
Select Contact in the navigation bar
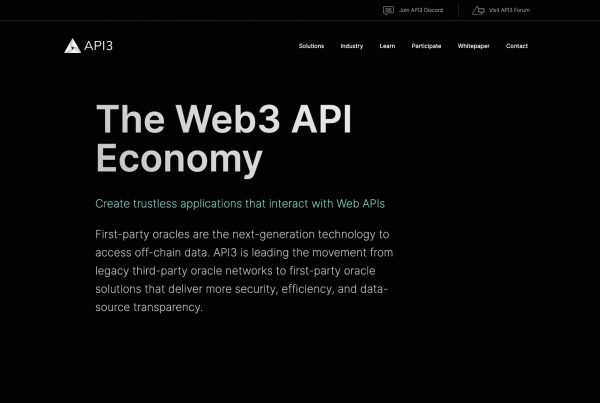pos(516,46)
